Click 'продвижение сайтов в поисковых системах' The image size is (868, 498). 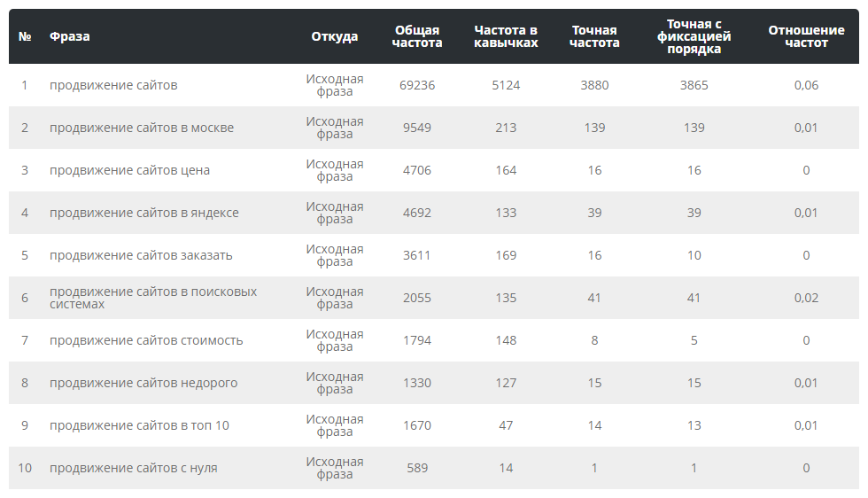click(x=152, y=298)
